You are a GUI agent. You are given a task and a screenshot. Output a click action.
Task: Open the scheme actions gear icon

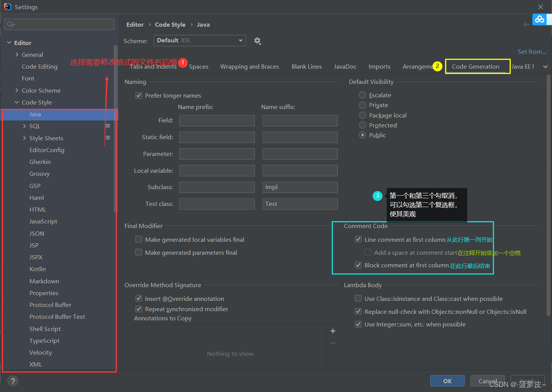point(257,41)
